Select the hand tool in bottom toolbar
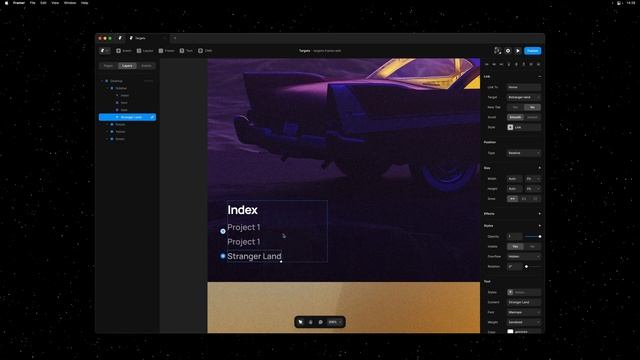This screenshot has height=360, width=640. click(311, 322)
